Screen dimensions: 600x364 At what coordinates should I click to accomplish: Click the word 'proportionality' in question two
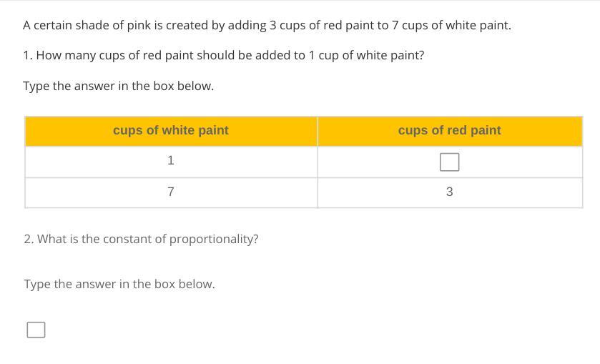coord(216,239)
